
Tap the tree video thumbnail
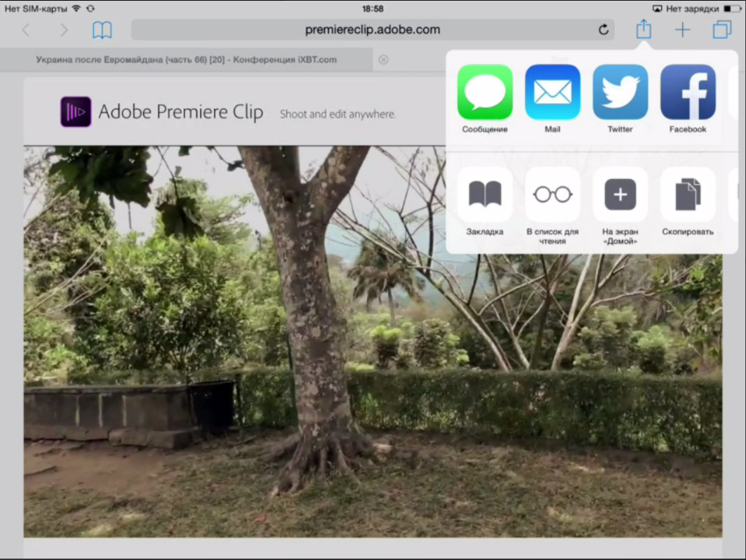tap(373, 342)
